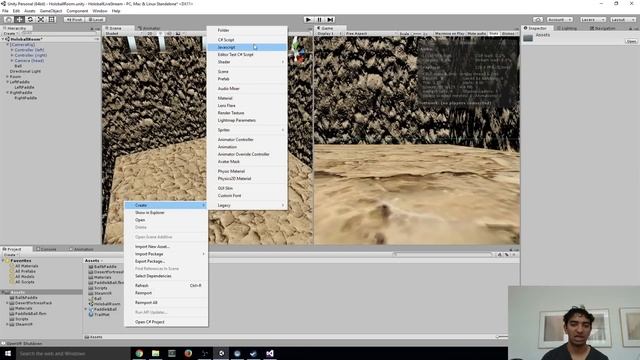Select the Rect transform tool
The image size is (640, 360).
52,20
